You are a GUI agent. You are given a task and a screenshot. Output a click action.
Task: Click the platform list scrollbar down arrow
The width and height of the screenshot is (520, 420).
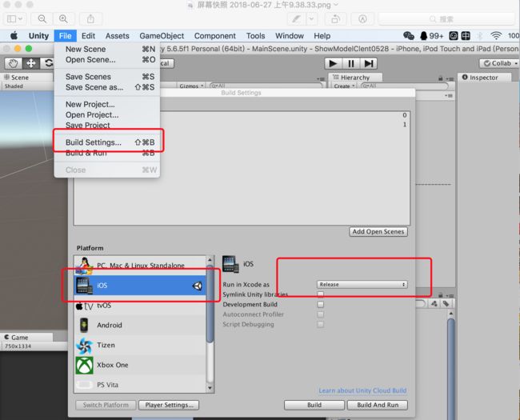click(210, 387)
